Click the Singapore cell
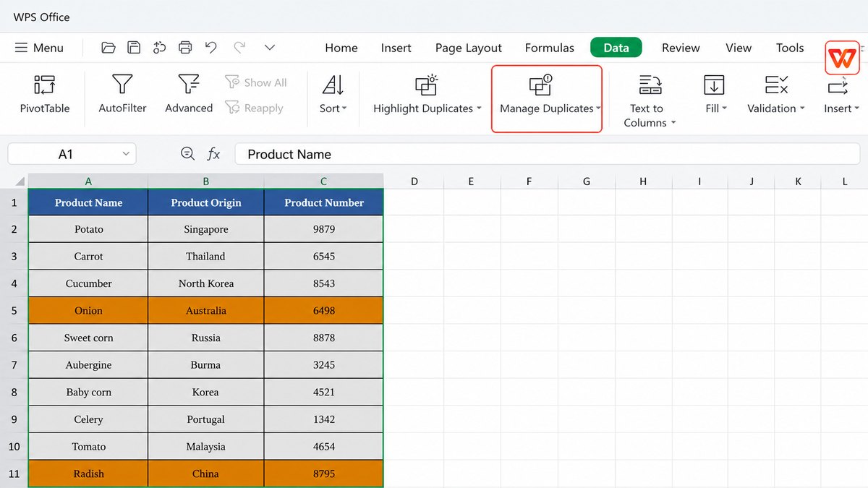Image resolution: width=868 pixels, height=488 pixels. pyautogui.click(x=206, y=229)
